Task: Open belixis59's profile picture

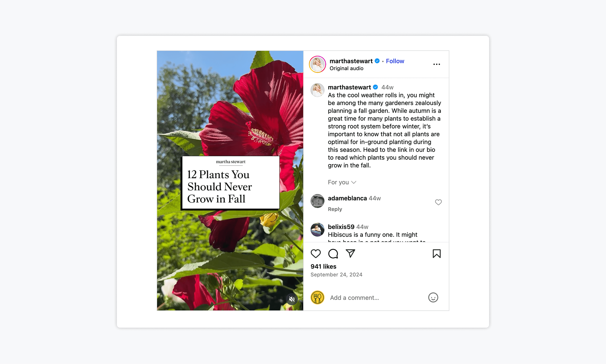Action: coord(317,229)
